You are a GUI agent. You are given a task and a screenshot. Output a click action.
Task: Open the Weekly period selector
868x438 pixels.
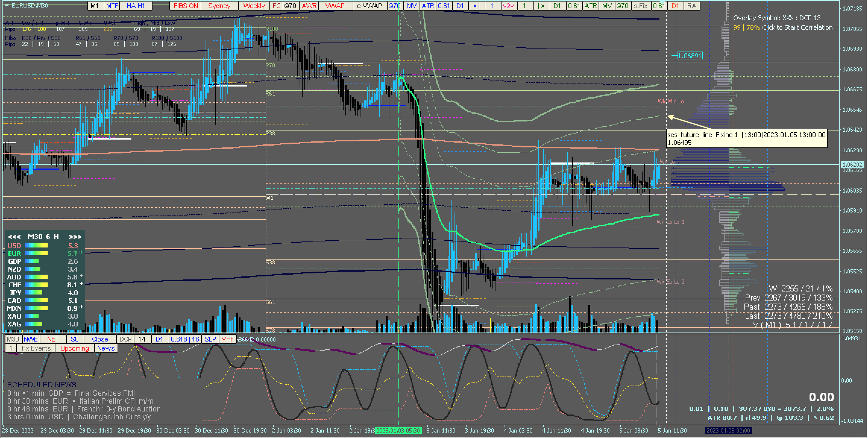(x=254, y=6)
